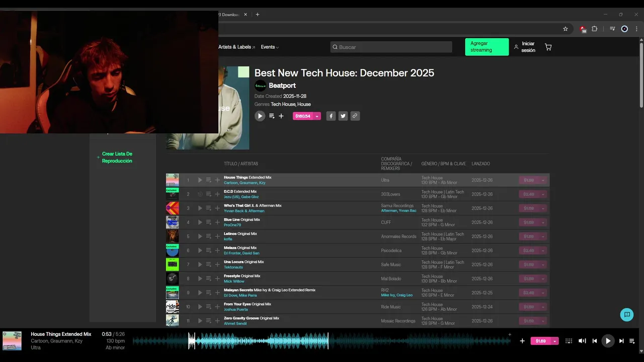Open now-playing artwork in player bar
This screenshot has height=362, width=644.
click(12, 341)
